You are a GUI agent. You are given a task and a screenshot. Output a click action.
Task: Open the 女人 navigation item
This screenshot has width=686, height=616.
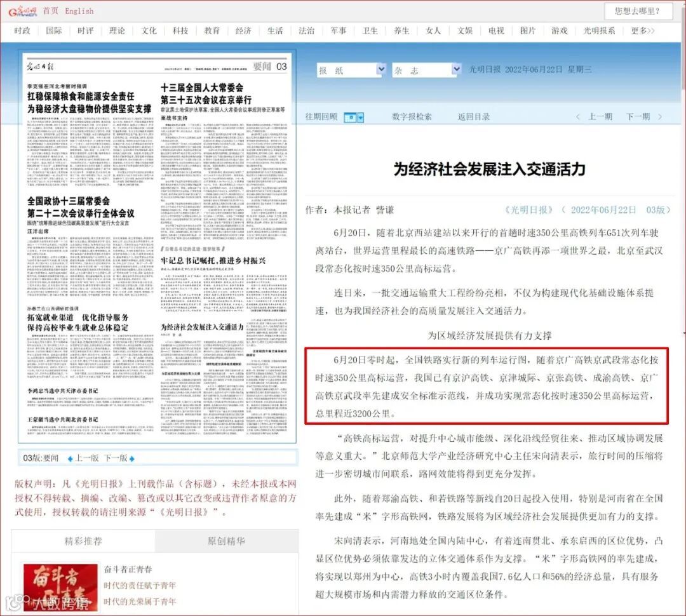point(433,30)
